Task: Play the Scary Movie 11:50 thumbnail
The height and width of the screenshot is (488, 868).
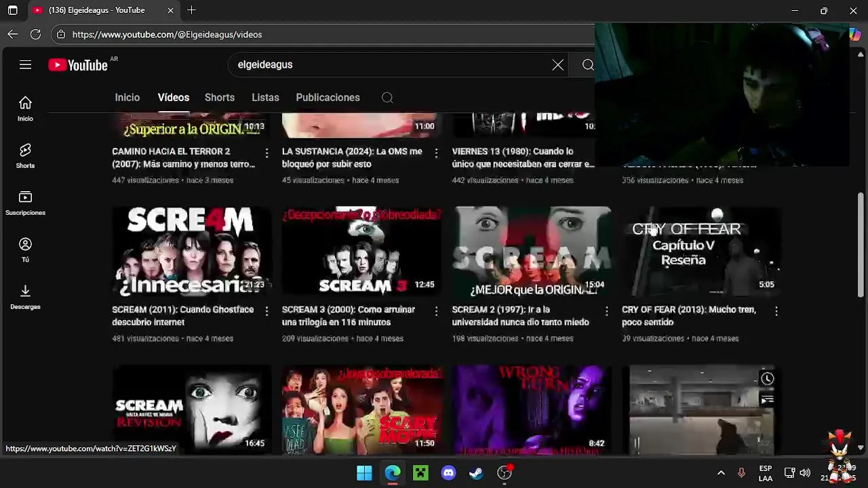Action: pyautogui.click(x=361, y=410)
